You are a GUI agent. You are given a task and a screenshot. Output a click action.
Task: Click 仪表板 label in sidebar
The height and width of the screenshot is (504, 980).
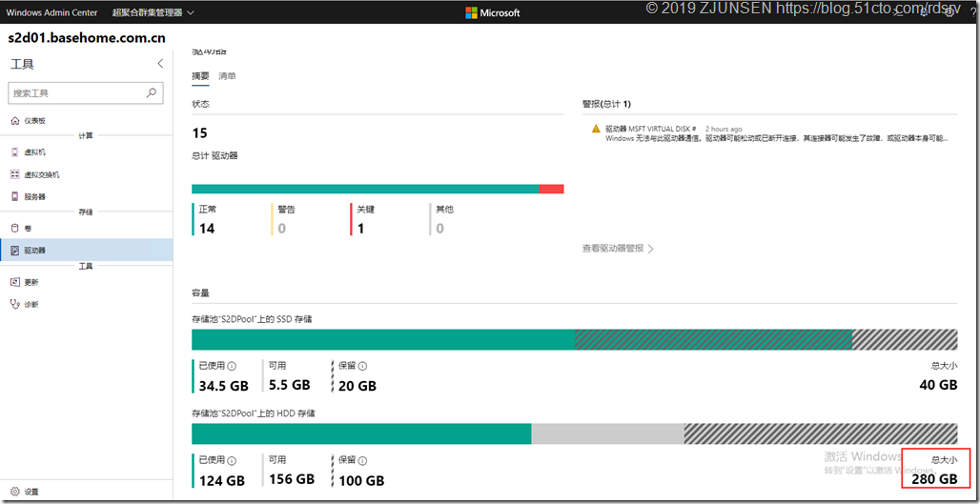[35, 121]
